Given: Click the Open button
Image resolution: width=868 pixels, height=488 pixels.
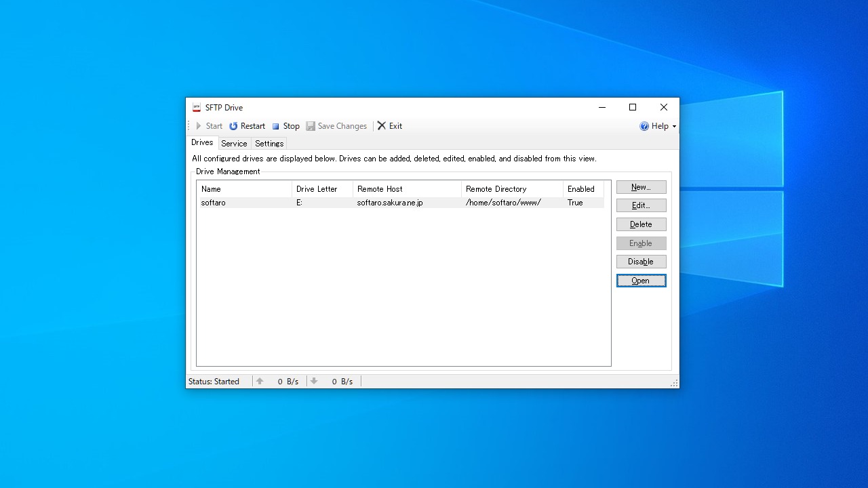Looking at the screenshot, I should click(x=641, y=281).
